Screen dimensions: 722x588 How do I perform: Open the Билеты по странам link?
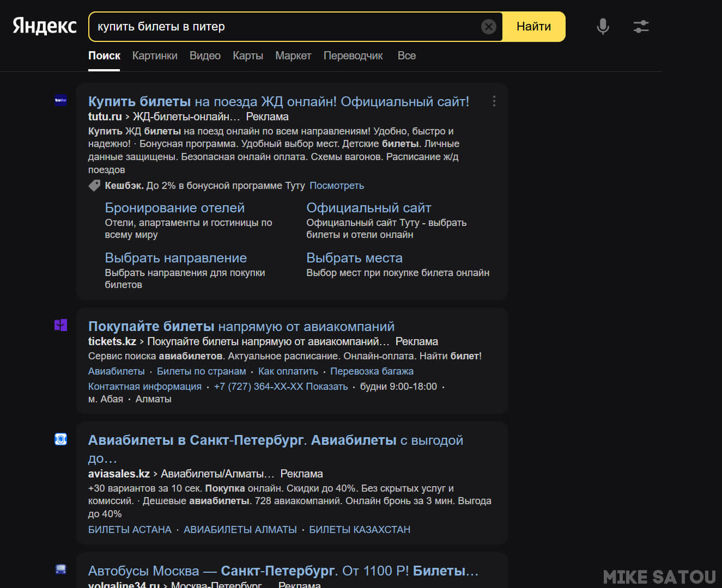coord(202,371)
